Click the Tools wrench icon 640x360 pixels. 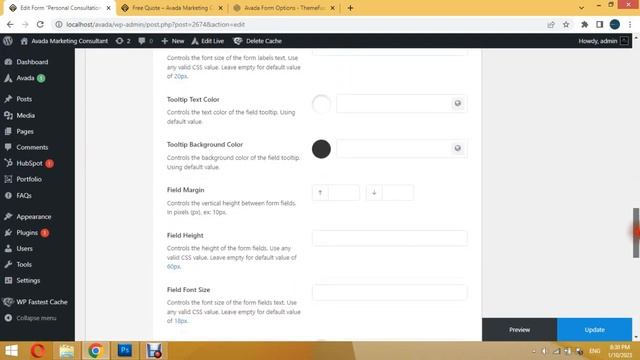pyautogui.click(x=8, y=264)
